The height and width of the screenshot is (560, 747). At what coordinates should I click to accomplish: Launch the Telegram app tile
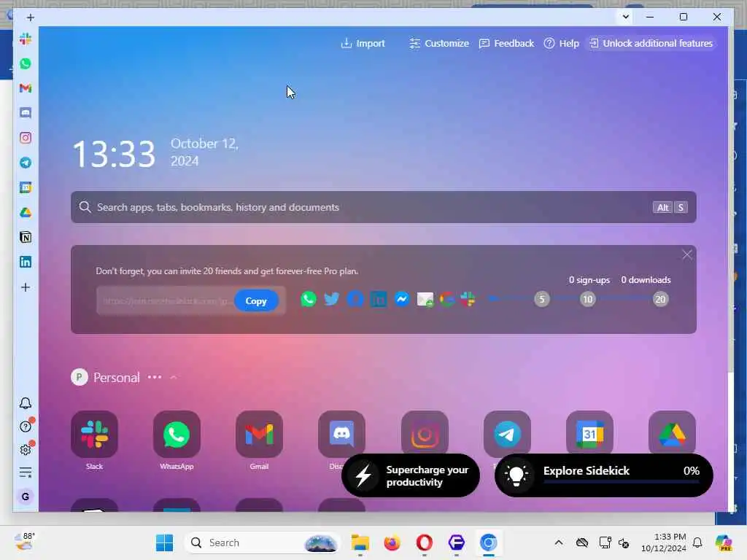click(507, 432)
